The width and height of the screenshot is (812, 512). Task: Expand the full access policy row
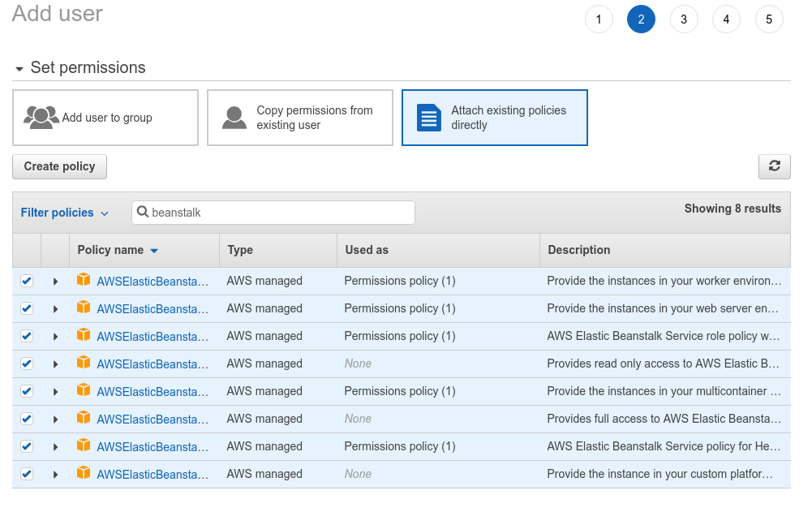click(55, 419)
